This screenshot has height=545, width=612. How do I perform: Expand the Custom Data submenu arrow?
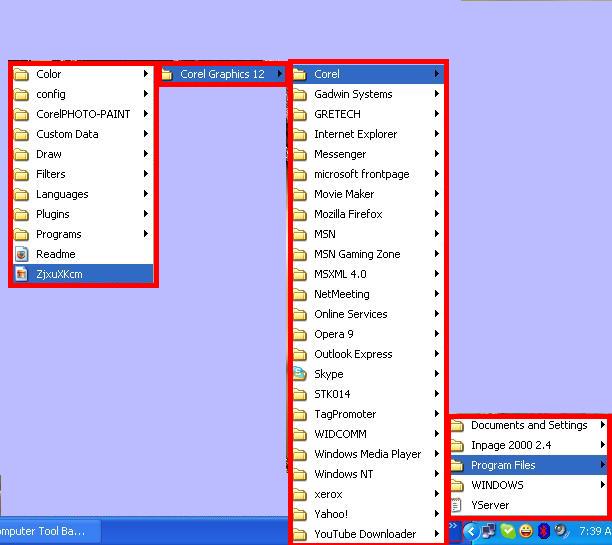pos(146,134)
